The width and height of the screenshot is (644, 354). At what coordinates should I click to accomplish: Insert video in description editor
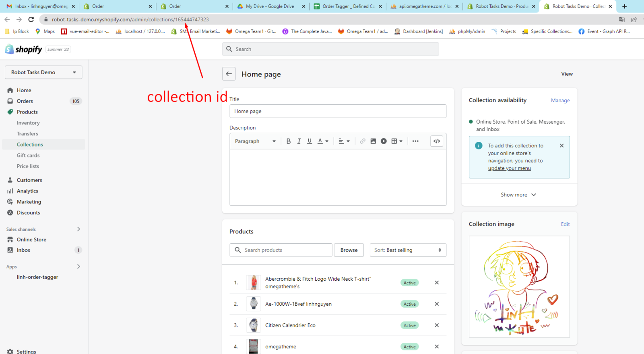(x=384, y=141)
